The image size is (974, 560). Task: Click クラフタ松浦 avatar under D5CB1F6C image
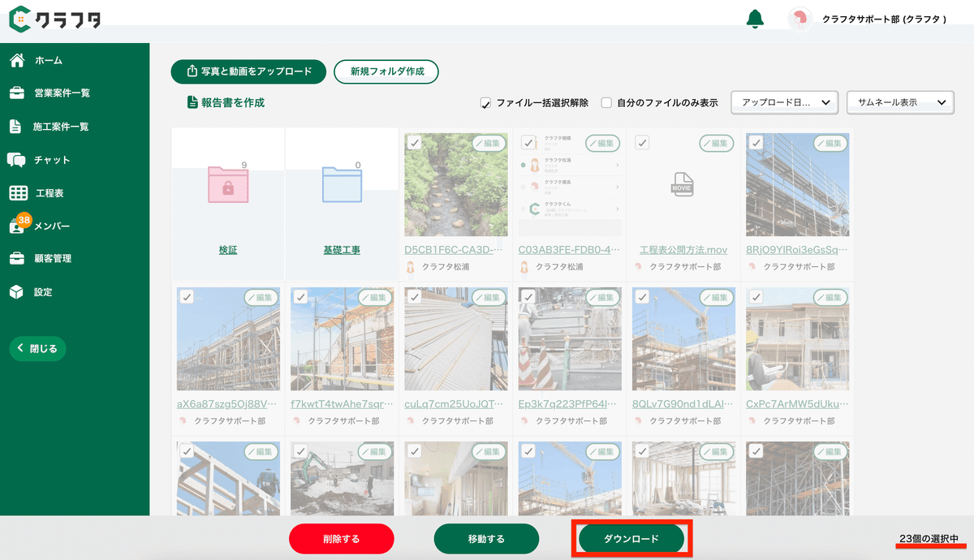coord(411,266)
